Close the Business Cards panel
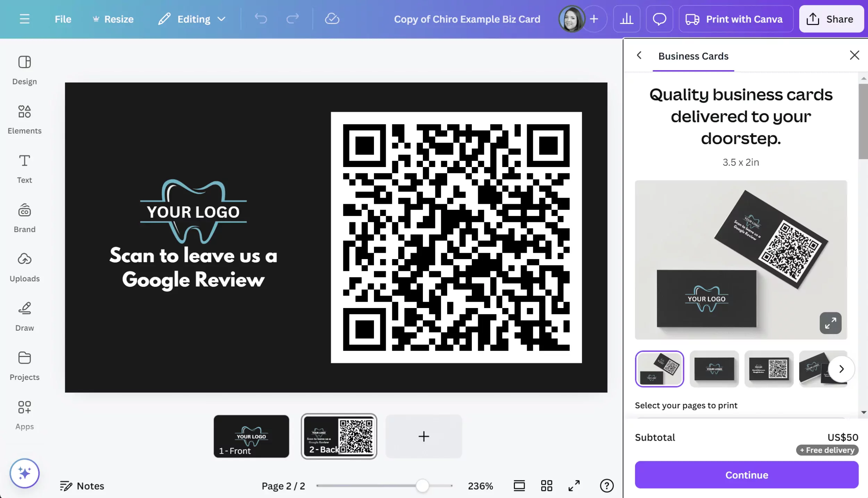Image resolution: width=868 pixels, height=498 pixels. pyautogui.click(x=854, y=55)
